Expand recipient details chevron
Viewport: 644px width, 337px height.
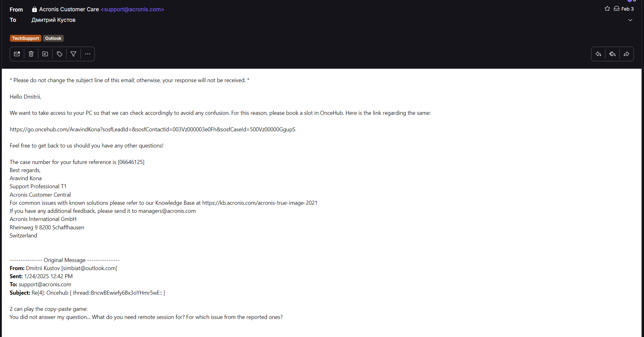630,20
